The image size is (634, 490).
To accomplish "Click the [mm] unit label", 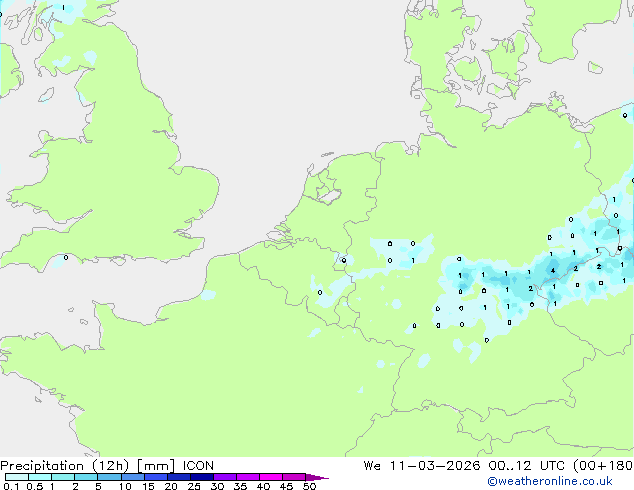I will 156,466.
